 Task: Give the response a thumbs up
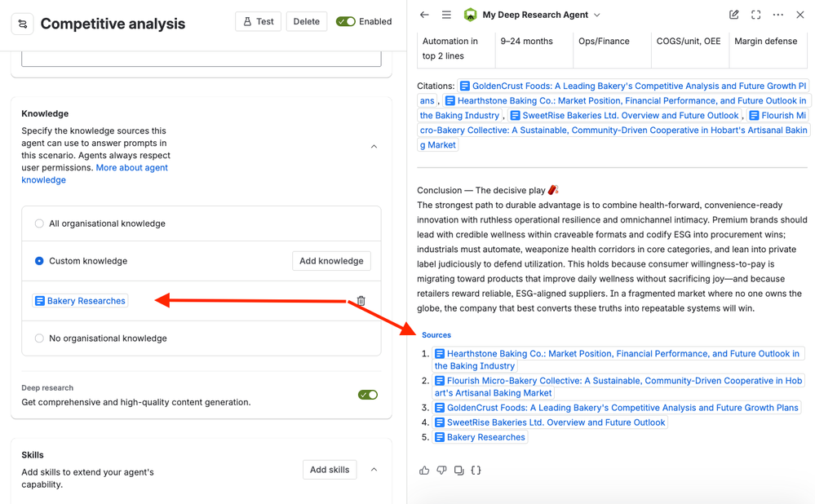(x=424, y=471)
